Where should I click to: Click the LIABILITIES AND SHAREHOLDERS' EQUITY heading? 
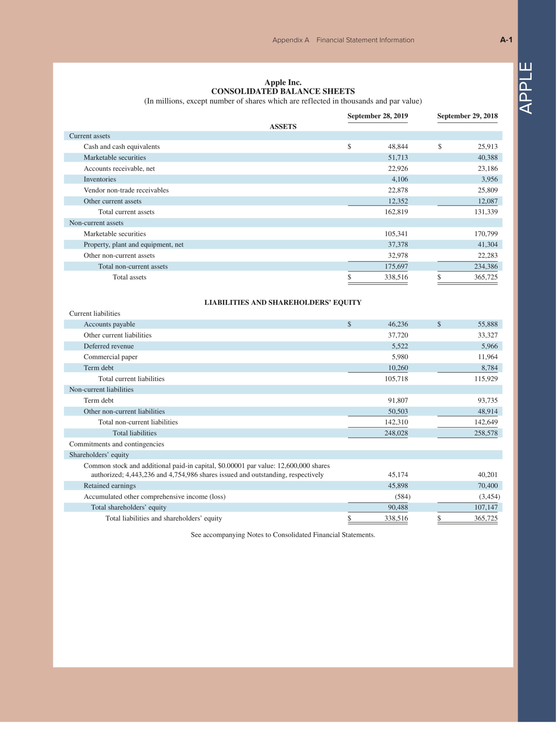[284, 302]
